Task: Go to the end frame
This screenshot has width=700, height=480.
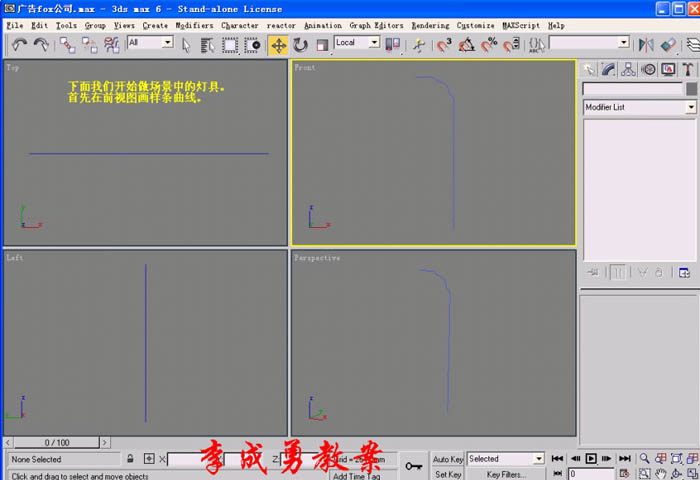Action: 625,459
